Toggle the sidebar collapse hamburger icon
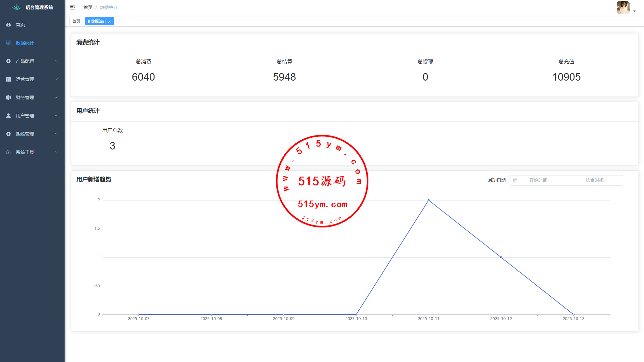Viewport: 644px width, 362px height. pos(73,7)
